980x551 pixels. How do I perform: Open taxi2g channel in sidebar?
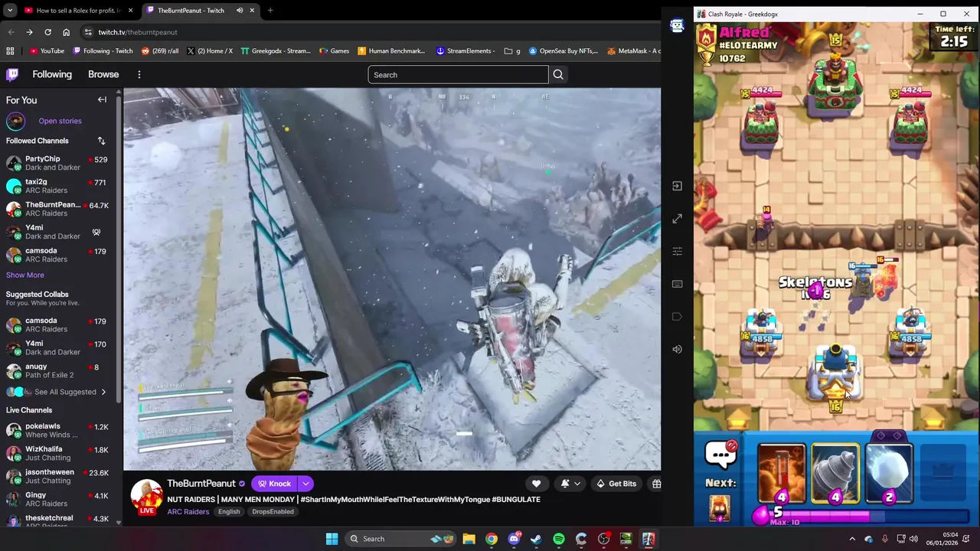57,186
